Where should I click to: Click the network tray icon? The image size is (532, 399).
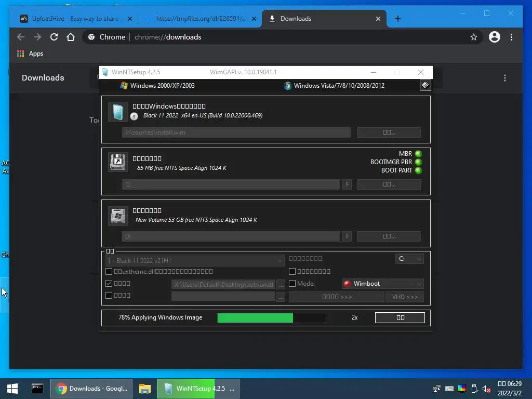tap(437, 389)
